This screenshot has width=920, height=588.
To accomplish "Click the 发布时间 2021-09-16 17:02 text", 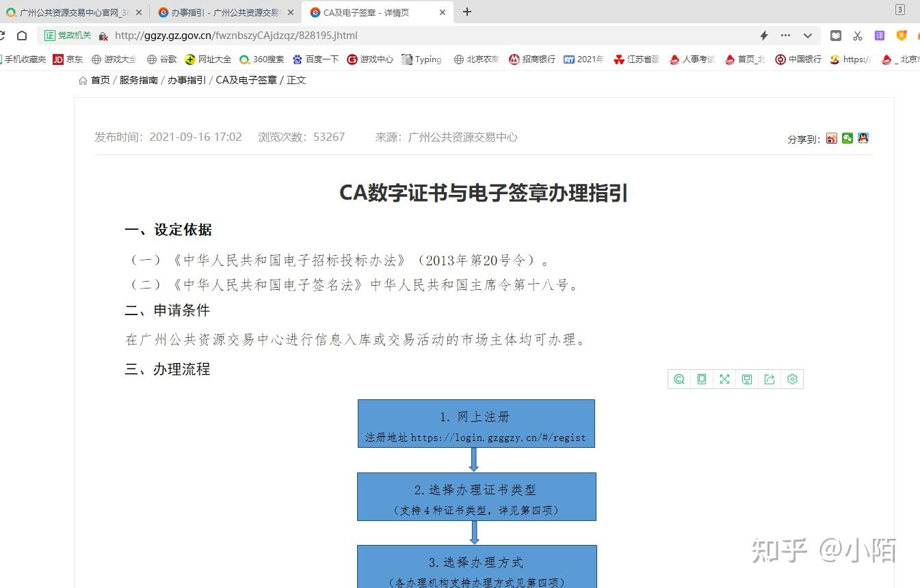I will click(168, 137).
